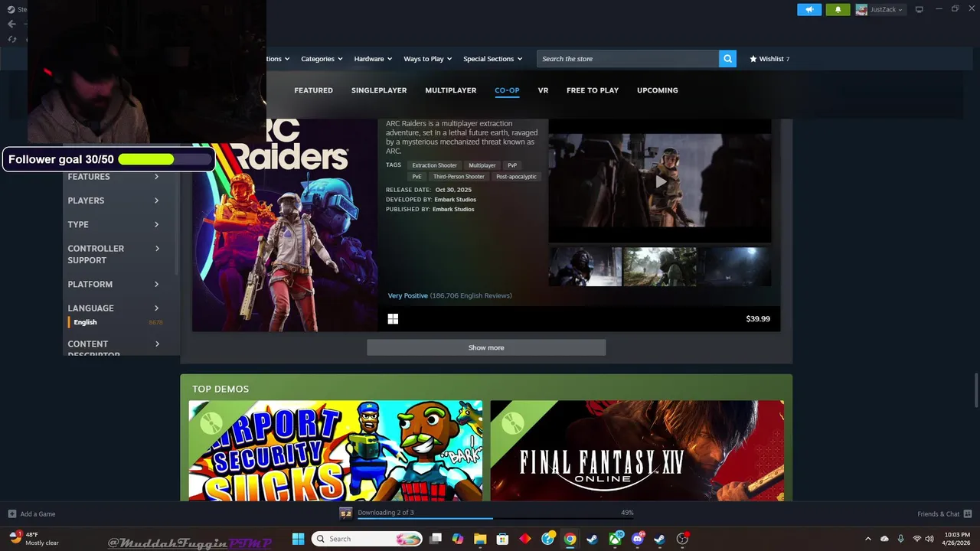Screen dimensions: 980x551
Task: Switch to the FREE TO PLAY tab
Action: (593, 90)
